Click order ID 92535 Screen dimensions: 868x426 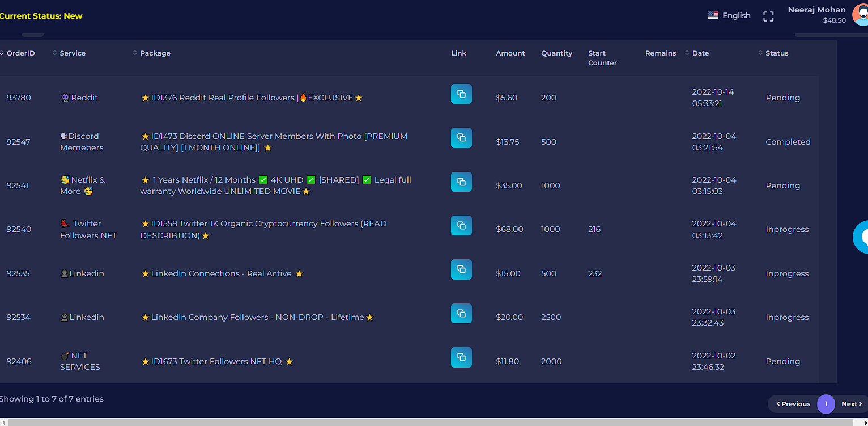pos(18,273)
